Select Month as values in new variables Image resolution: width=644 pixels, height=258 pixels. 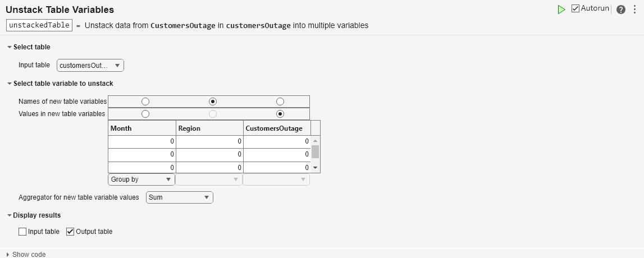click(145, 114)
